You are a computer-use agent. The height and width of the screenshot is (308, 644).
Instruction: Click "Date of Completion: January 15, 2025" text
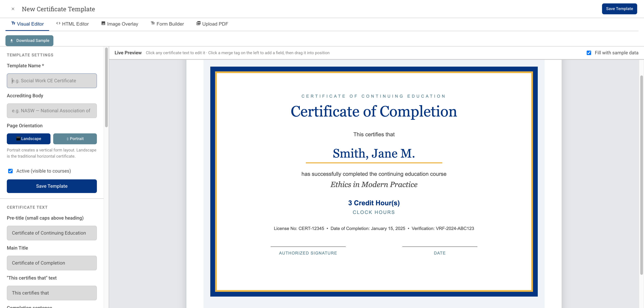[368, 229]
